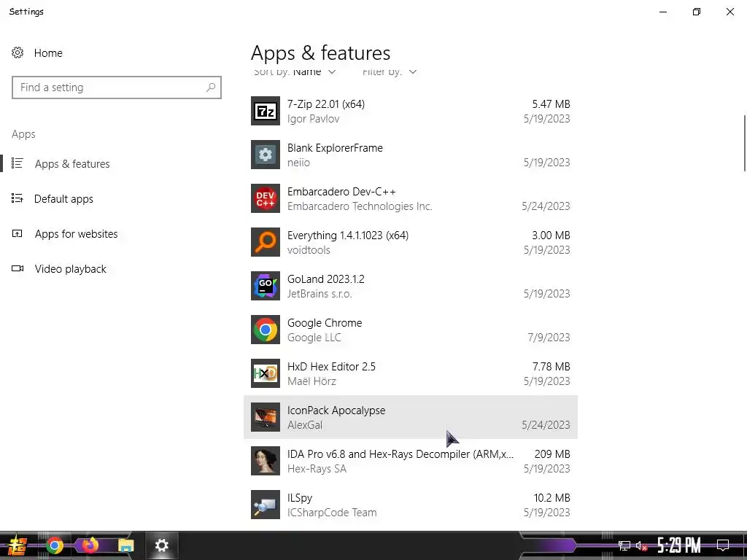The height and width of the screenshot is (560, 747).
Task: Click the Home gear icon in sidebar
Action: (18, 52)
